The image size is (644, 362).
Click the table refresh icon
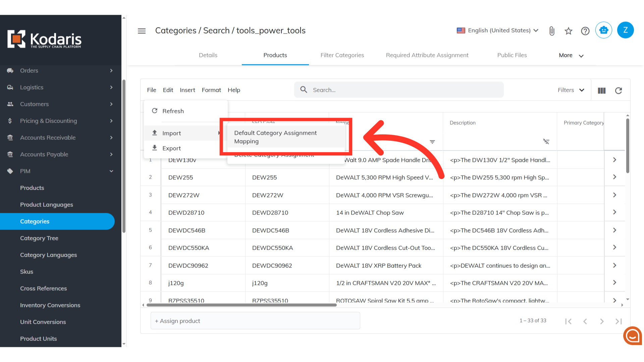click(x=618, y=90)
